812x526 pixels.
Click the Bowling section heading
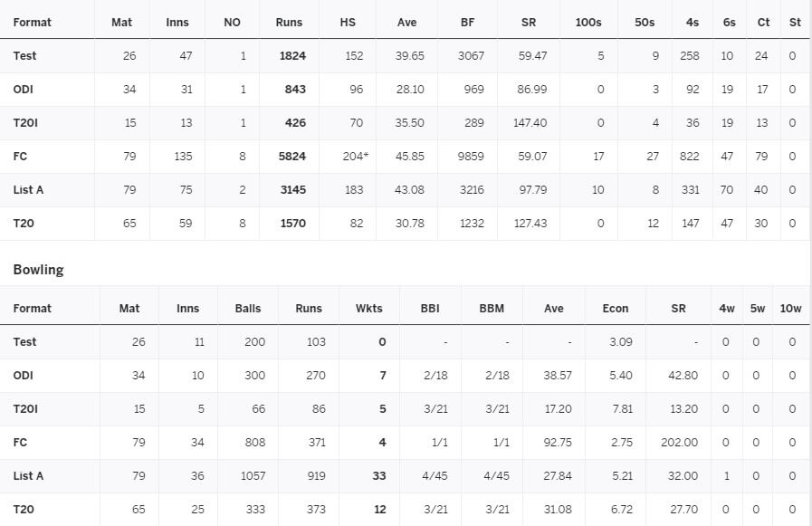(x=38, y=270)
